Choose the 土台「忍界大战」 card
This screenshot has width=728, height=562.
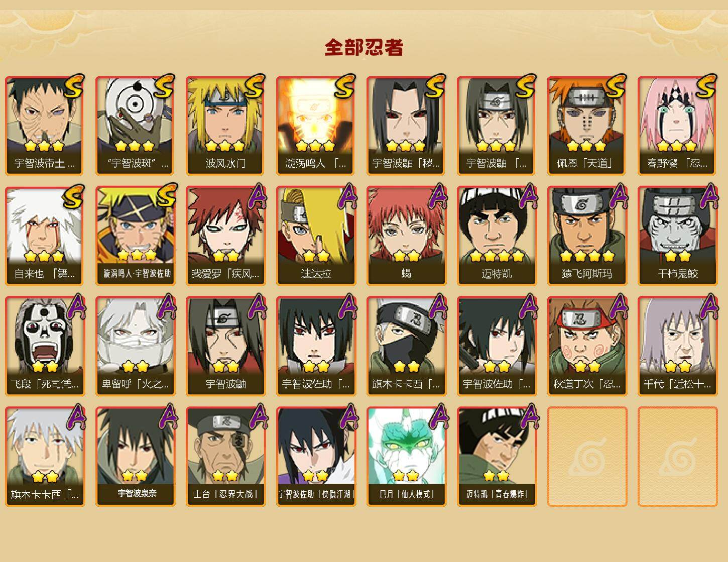[225, 457]
